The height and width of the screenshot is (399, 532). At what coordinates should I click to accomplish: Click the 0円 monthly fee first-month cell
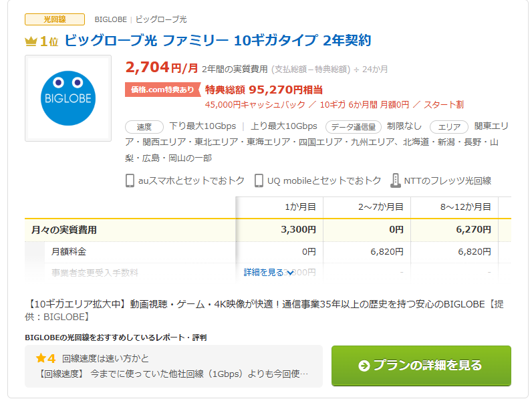click(309, 252)
